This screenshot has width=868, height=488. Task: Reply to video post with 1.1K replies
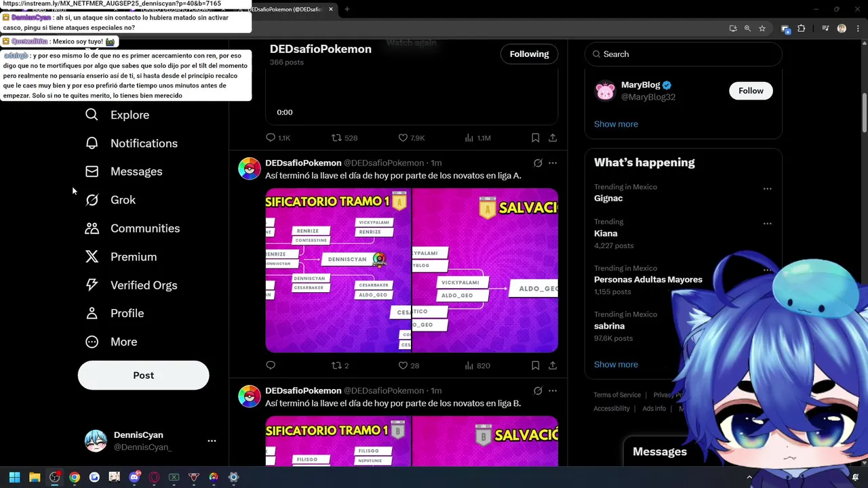[x=278, y=138]
